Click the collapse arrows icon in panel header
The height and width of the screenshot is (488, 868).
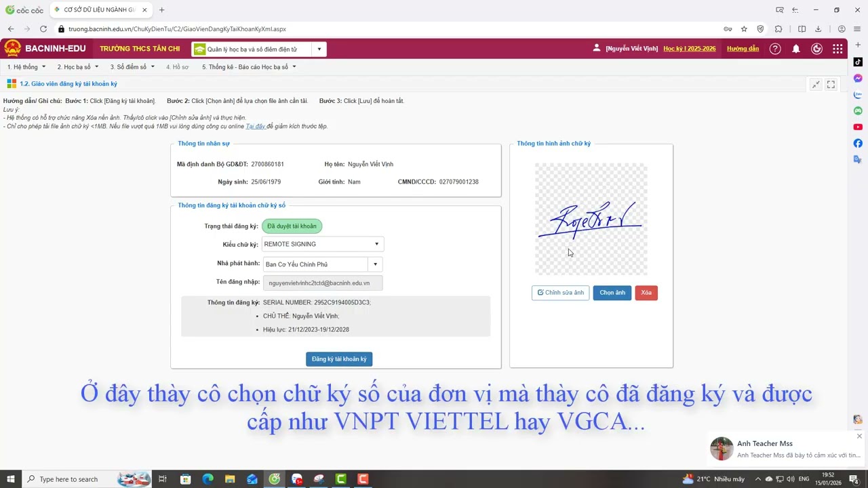coord(816,84)
